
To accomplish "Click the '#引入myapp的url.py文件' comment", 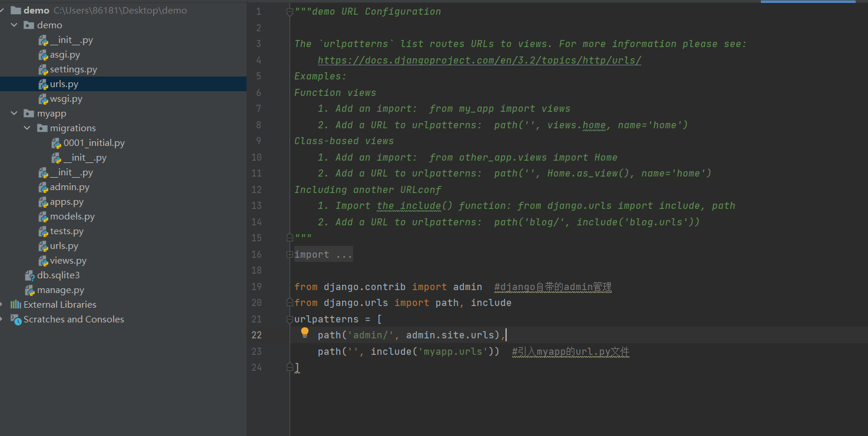I will (x=571, y=351).
